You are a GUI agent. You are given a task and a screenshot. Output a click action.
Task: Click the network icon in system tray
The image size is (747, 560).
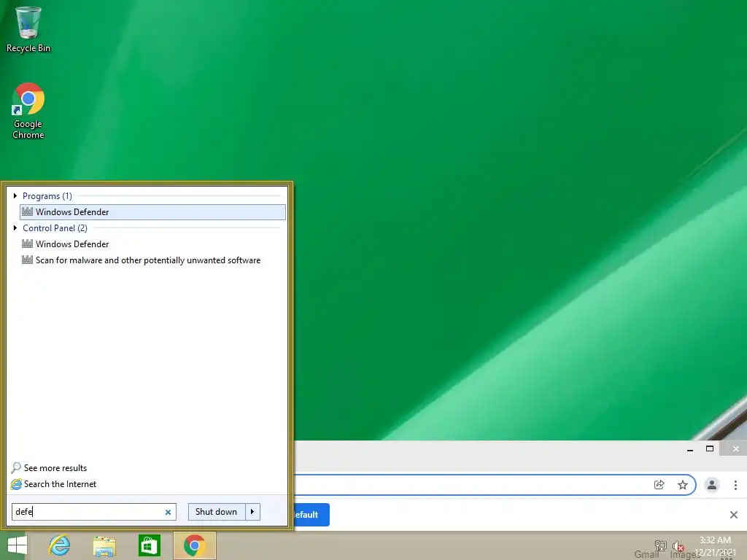pyautogui.click(x=660, y=545)
